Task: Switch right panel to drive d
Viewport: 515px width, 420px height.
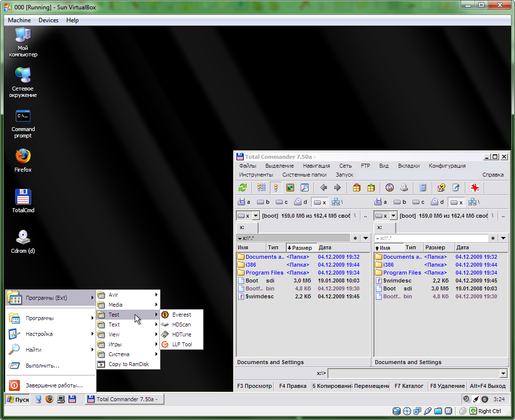Action: click(437, 202)
